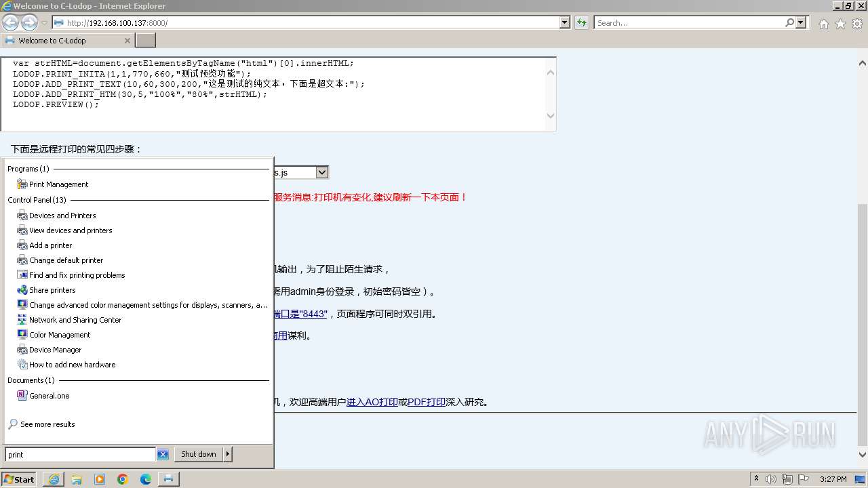Open search provider dropdown
The image size is (868, 488).
pos(801,23)
